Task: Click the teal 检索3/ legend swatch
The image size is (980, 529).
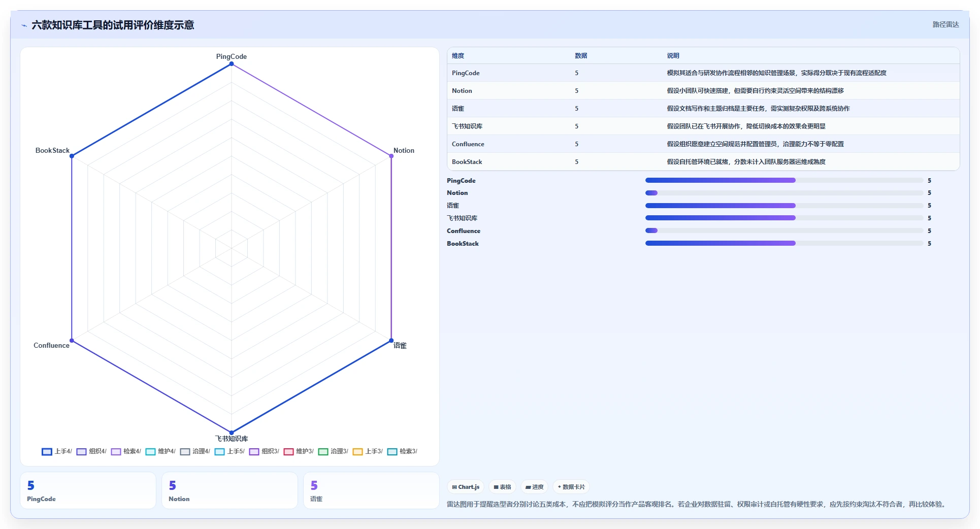Action: [393, 451]
